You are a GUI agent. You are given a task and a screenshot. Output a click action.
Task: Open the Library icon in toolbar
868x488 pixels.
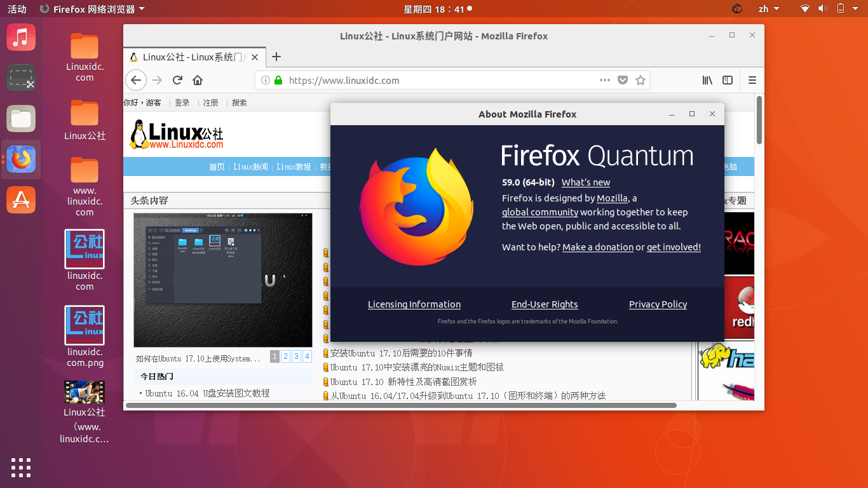coord(707,80)
